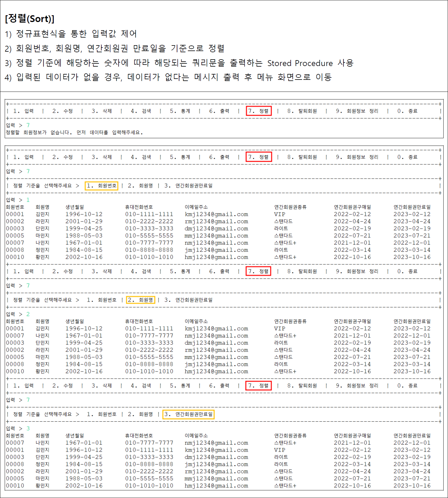This screenshot has width=448, height=498.
Task: Click hmj1234@gmail.com in the table after "입력 > 2"
Action: click(x=216, y=372)
